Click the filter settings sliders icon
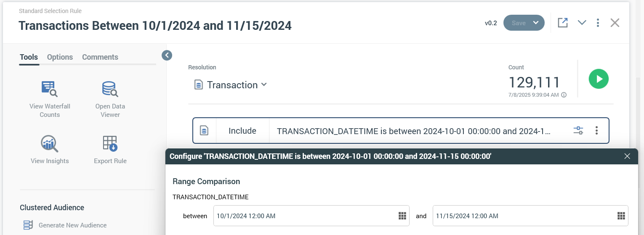Viewport: 644px width, 235px height. pos(578,130)
